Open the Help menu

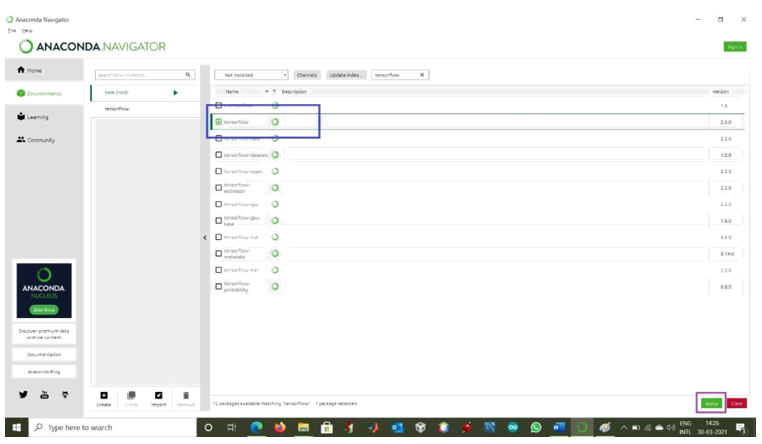(27, 30)
